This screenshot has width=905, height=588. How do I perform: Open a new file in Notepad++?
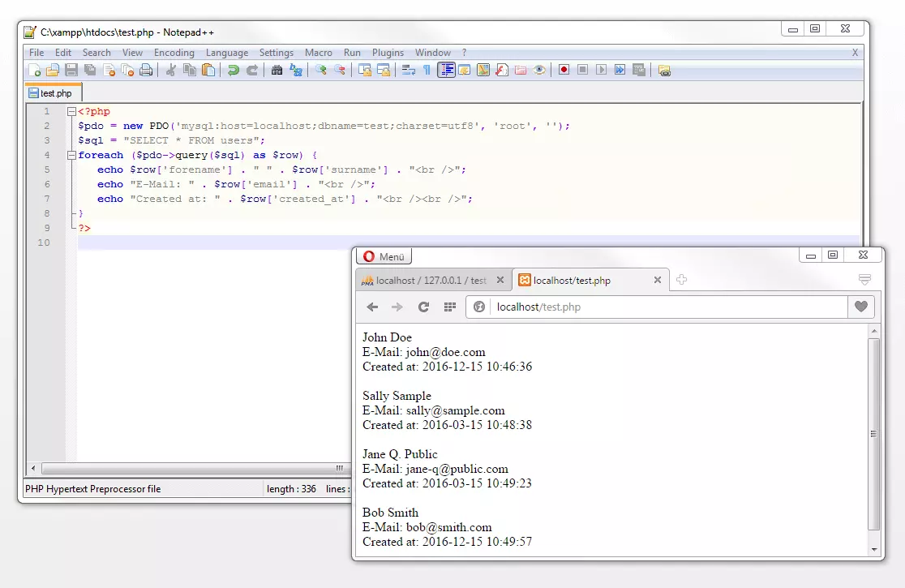click(35, 70)
